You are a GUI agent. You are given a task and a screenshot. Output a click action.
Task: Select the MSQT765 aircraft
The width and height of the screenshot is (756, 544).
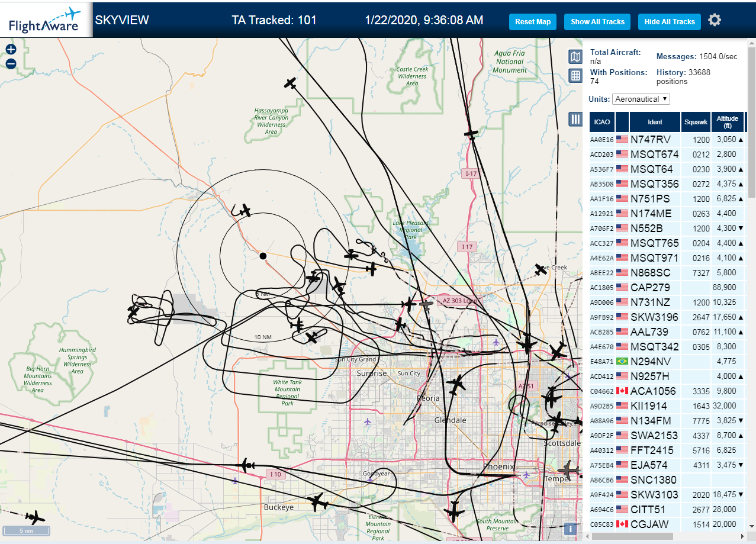[667, 243]
